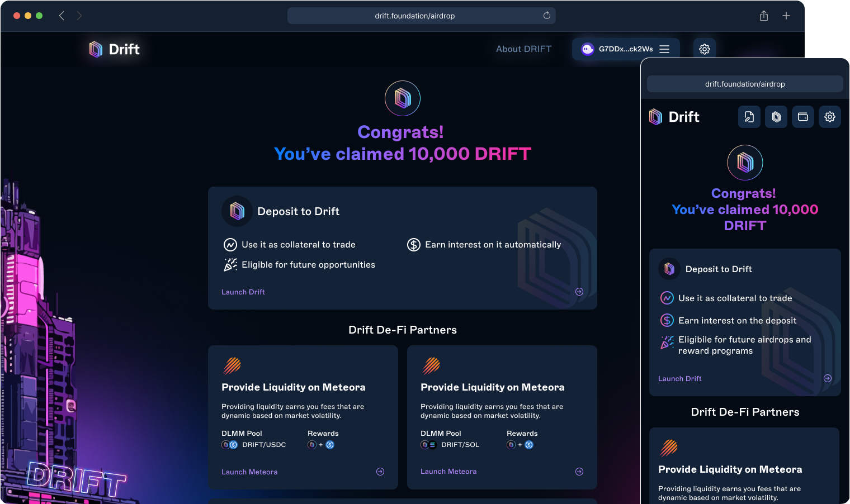850x504 pixels.
Task: Click the 'Earn interest on it automatically' dollar icon
Action: pyautogui.click(x=414, y=245)
